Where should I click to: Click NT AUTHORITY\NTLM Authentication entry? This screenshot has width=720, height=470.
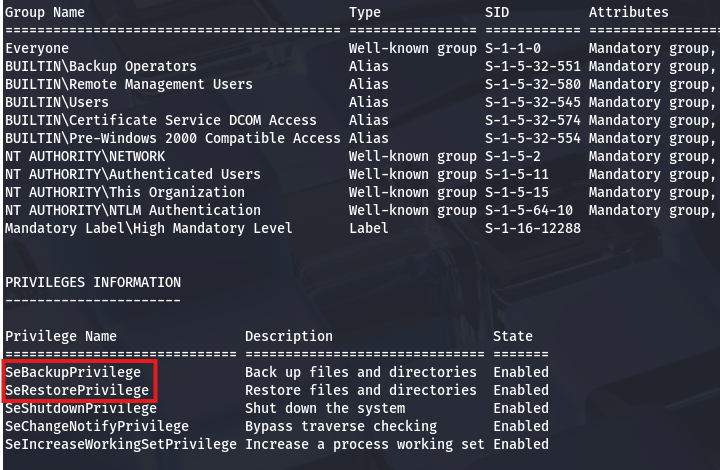point(133,210)
